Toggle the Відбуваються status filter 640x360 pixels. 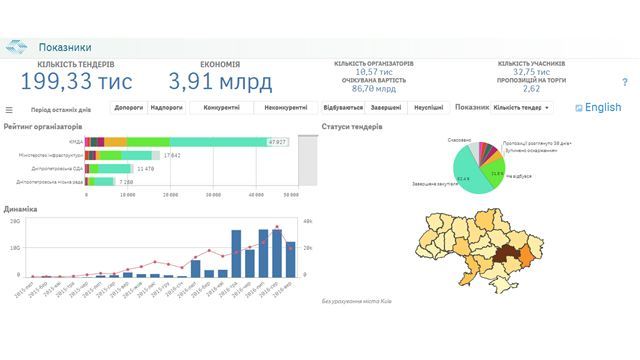(x=343, y=108)
